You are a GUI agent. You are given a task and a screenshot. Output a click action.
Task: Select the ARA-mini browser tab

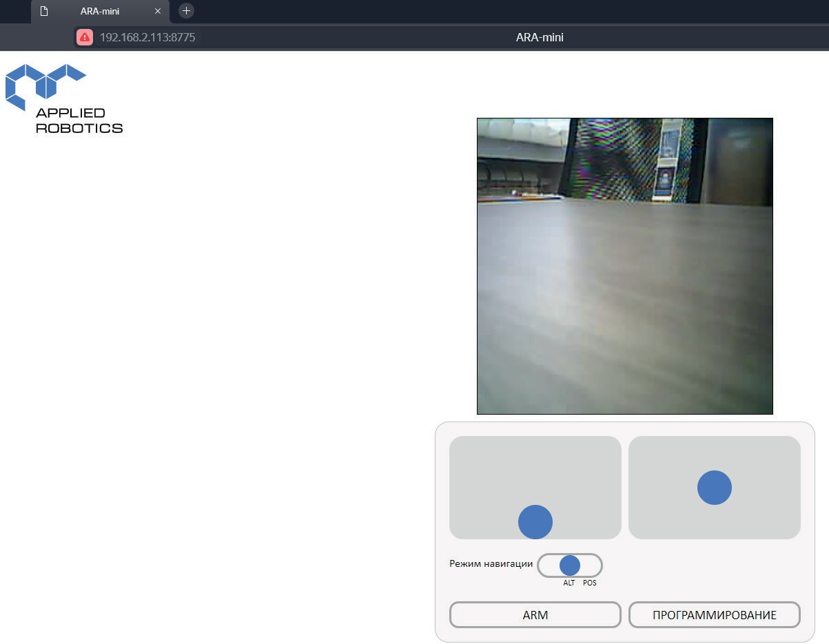(x=100, y=11)
